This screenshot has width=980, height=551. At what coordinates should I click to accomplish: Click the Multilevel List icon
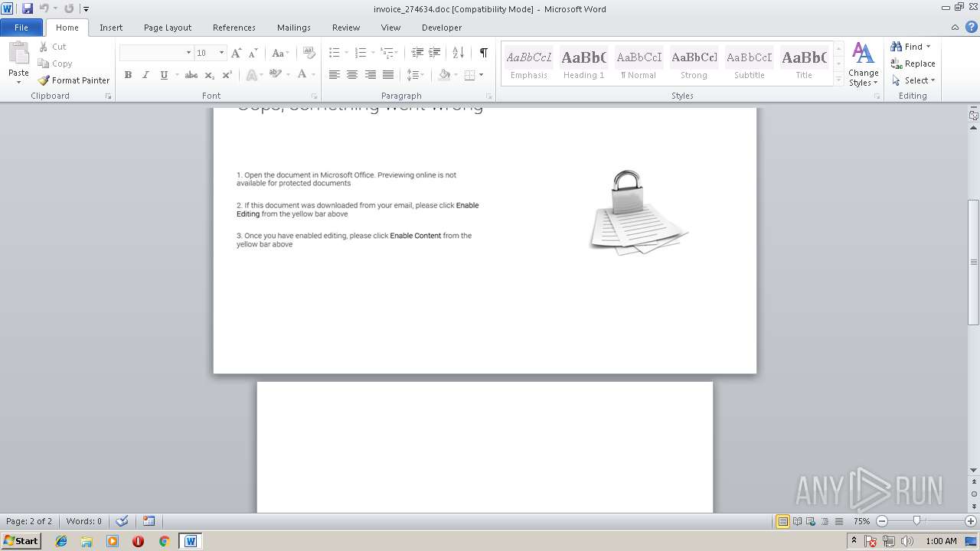(x=387, y=53)
